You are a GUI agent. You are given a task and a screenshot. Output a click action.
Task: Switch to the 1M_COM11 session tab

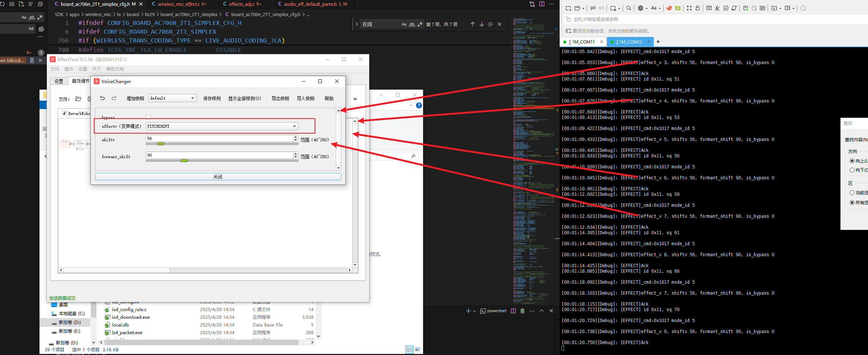click(x=583, y=42)
